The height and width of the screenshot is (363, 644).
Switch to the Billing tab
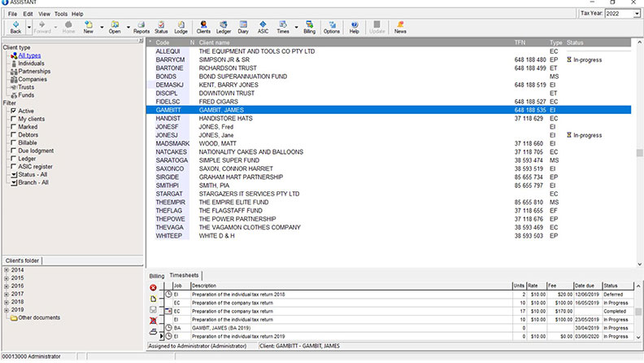pyautogui.click(x=156, y=276)
